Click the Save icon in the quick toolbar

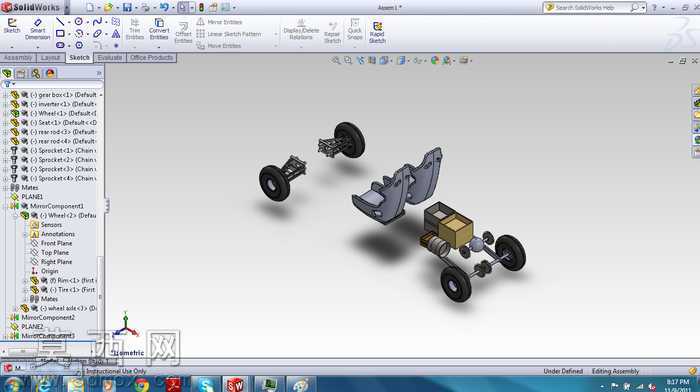click(x=127, y=8)
